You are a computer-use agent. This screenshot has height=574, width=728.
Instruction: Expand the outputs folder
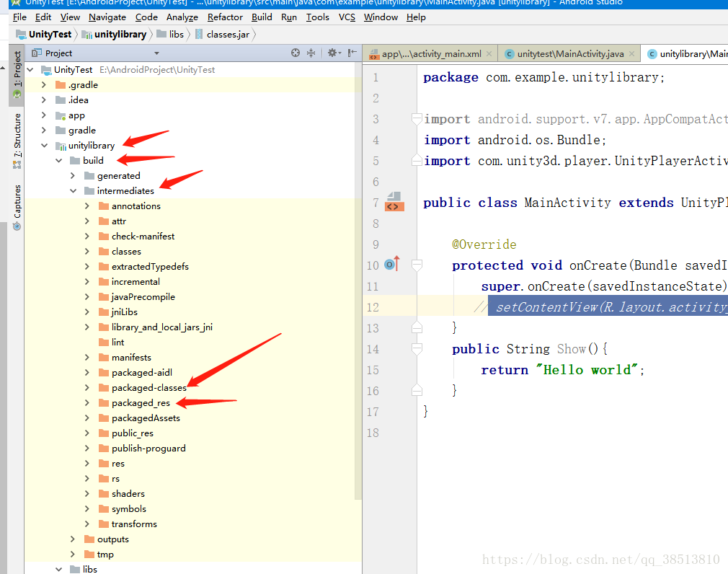[73, 539]
